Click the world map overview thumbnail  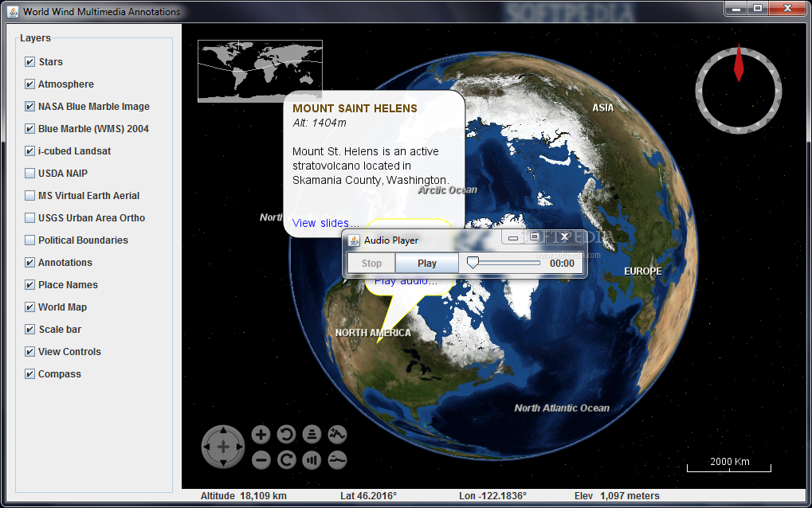tap(260, 71)
